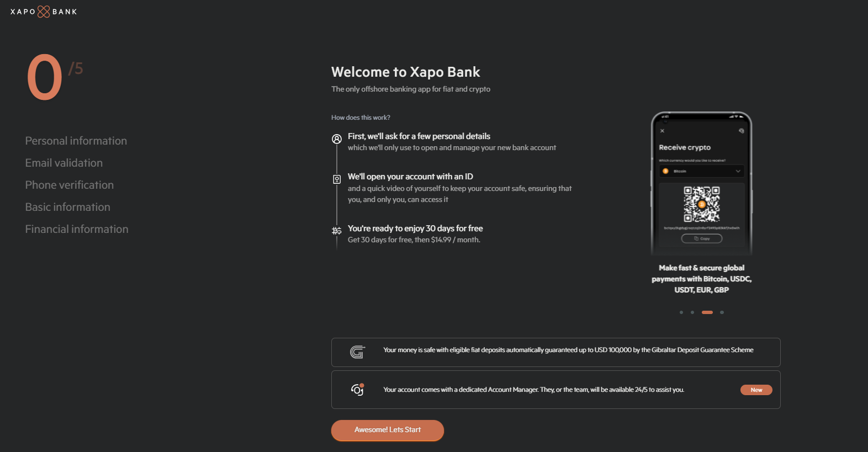Image resolution: width=868 pixels, height=452 pixels.
Task: Click the support icon at phone mockup top-right
Action: coord(741,131)
